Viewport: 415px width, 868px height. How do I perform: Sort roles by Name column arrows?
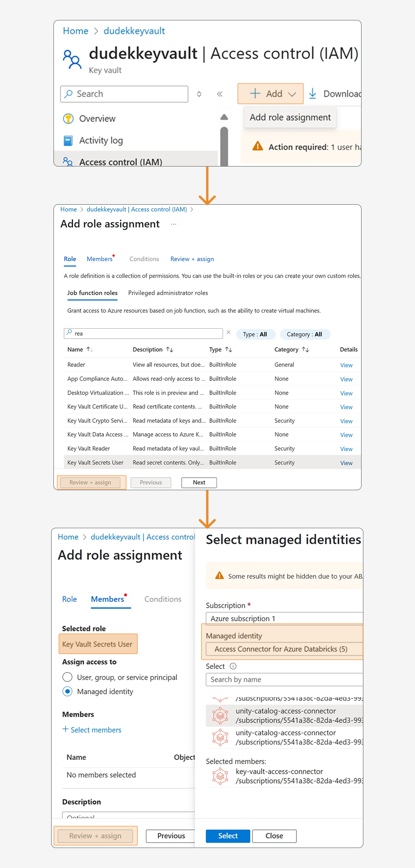pyautogui.click(x=90, y=350)
